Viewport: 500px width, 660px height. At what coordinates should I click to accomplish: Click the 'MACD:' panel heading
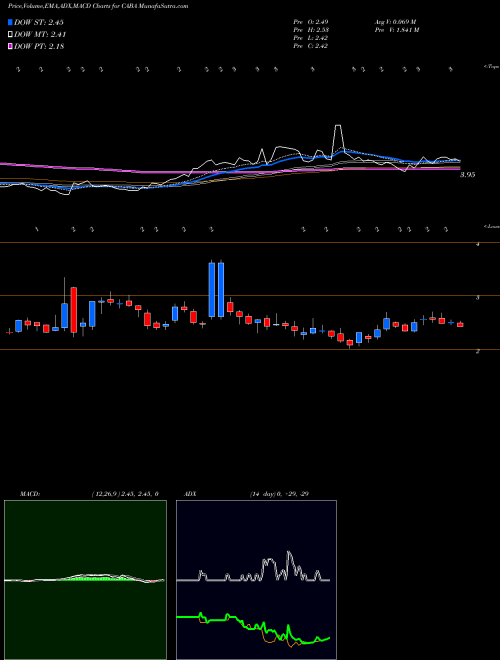pos(29,494)
